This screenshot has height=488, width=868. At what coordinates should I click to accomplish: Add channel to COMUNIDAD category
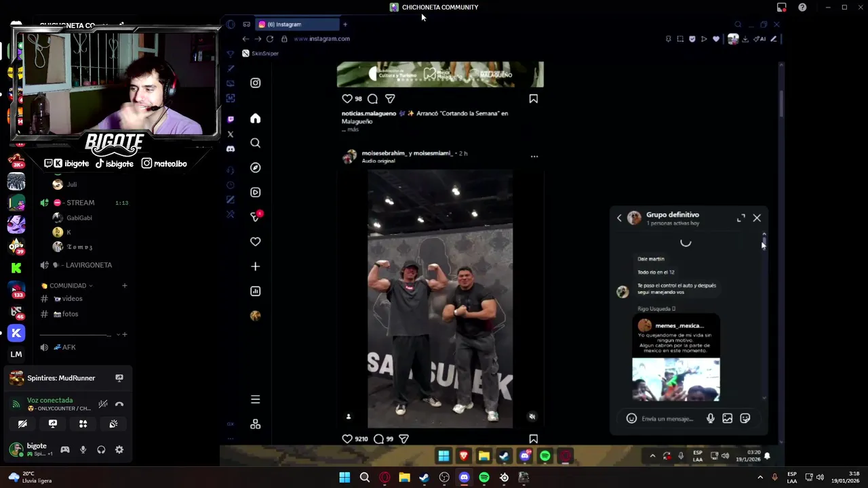coord(124,286)
